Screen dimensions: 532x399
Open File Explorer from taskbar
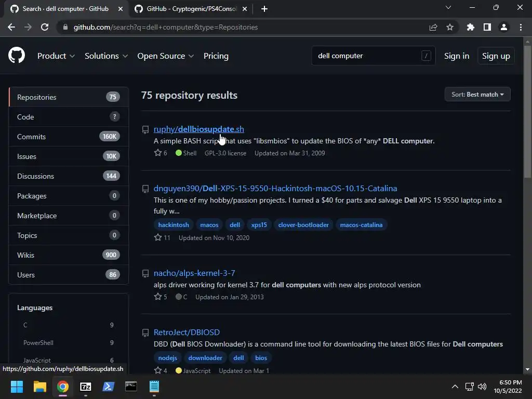point(39,387)
